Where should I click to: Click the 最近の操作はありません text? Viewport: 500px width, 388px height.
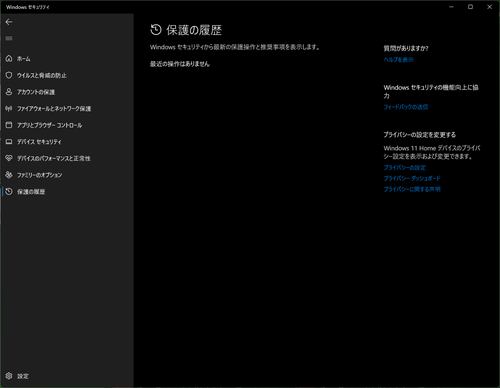pos(180,64)
